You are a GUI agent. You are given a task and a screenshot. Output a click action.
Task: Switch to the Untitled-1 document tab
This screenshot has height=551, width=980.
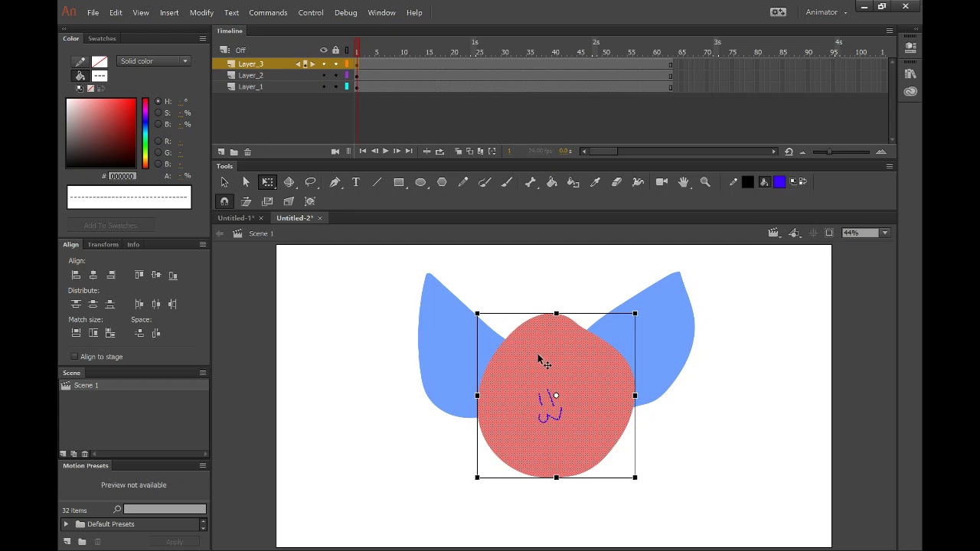[x=236, y=218]
